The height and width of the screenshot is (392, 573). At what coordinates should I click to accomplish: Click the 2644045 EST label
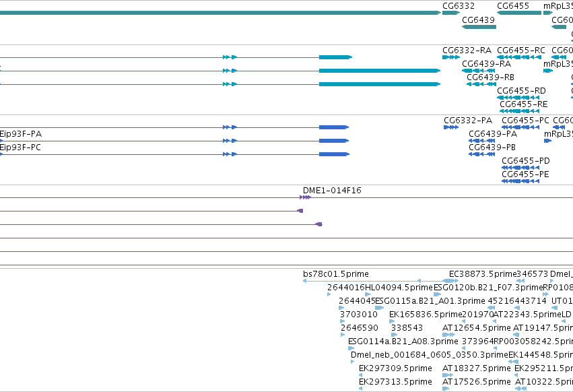coord(357,301)
